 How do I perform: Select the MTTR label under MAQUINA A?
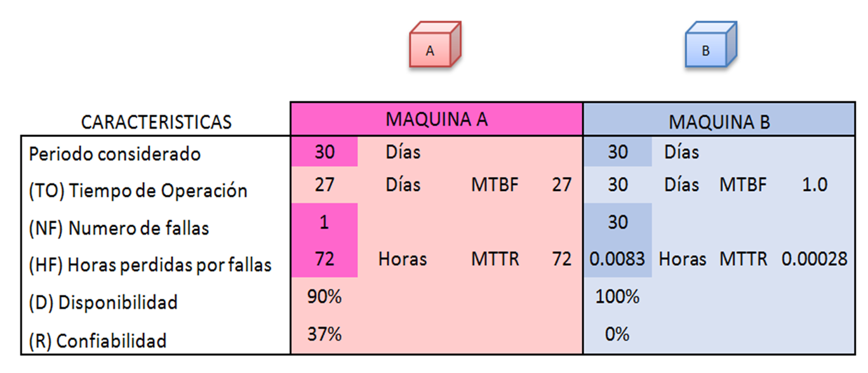pos(495,259)
